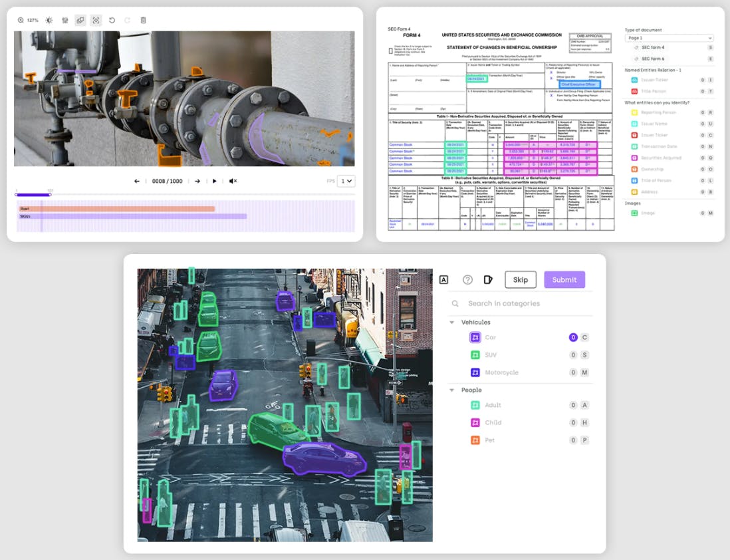This screenshot has width=730, height=560.
Task: Click the Car count badge showing 0
Action: (x=573, y=337)
